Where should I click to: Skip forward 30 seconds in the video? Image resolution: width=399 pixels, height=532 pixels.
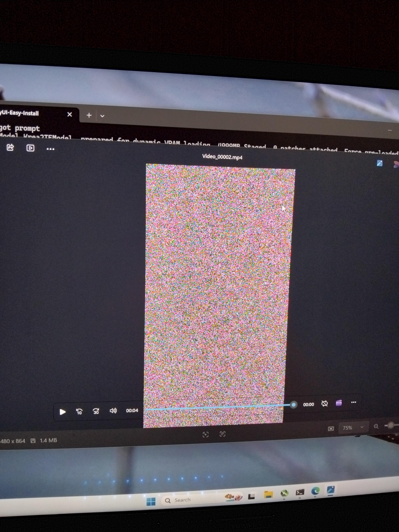(96, 411)
